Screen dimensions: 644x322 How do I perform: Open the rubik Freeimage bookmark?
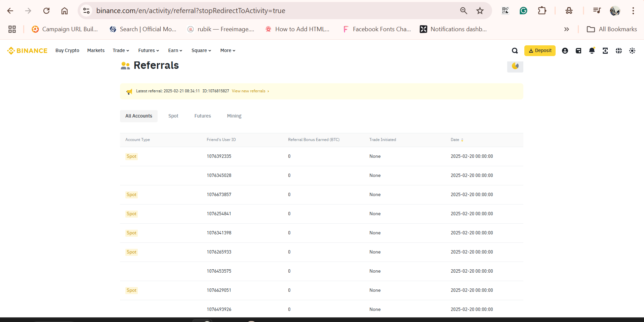point(221,29)
